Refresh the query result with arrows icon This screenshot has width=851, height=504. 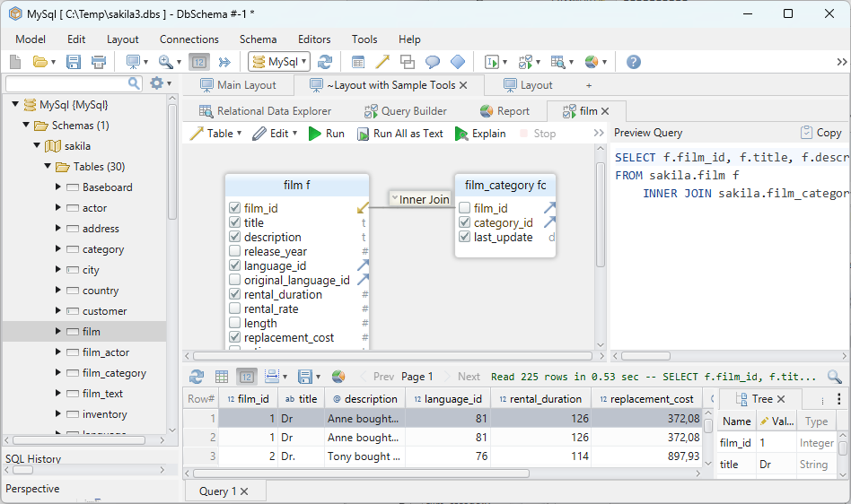click(197, 376)
